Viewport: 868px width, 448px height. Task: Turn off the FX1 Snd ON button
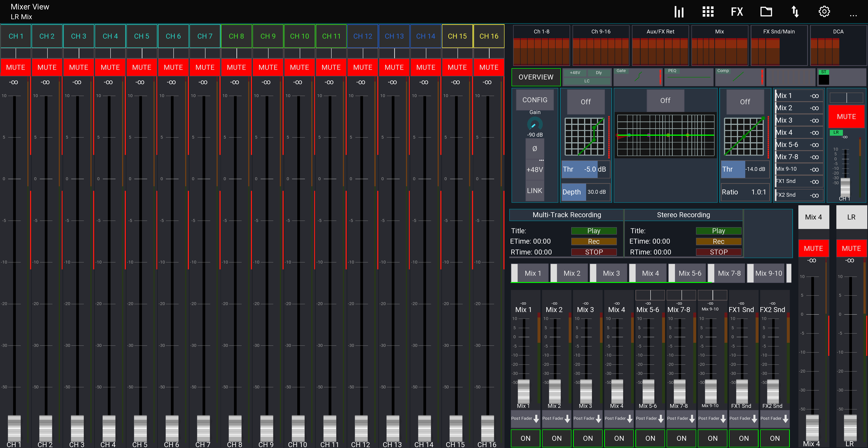(x=744, y=438)
